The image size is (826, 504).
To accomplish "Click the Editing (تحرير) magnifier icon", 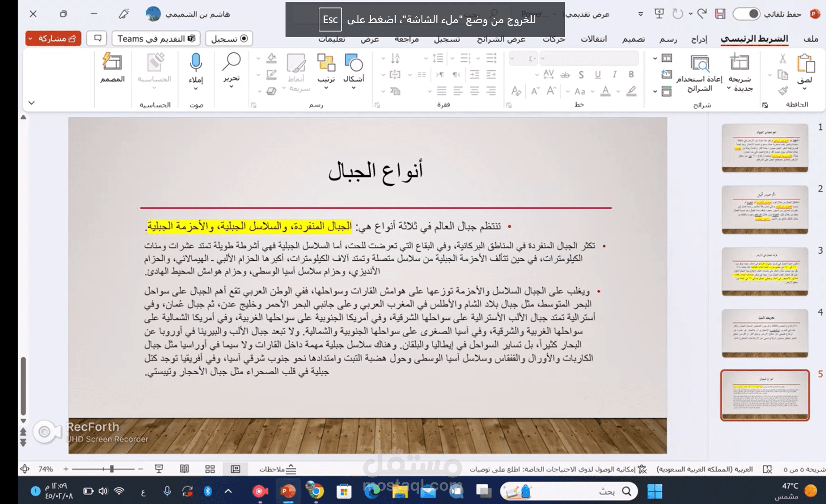I will (231, 63).
